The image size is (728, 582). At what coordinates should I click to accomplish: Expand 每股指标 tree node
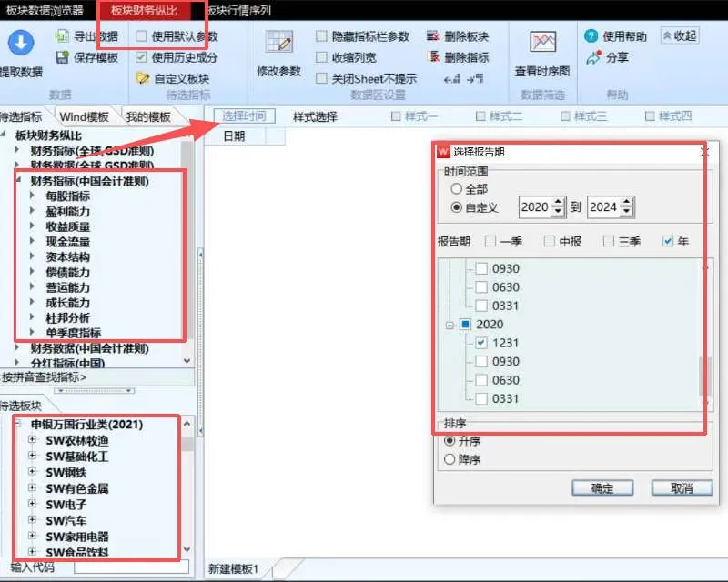coord(32,196)
